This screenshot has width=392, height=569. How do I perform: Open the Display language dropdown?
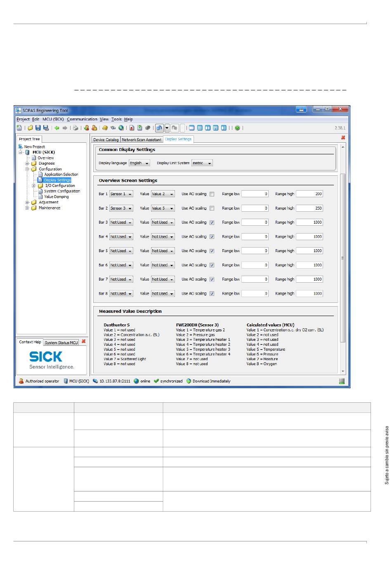[x=139, y=163]
